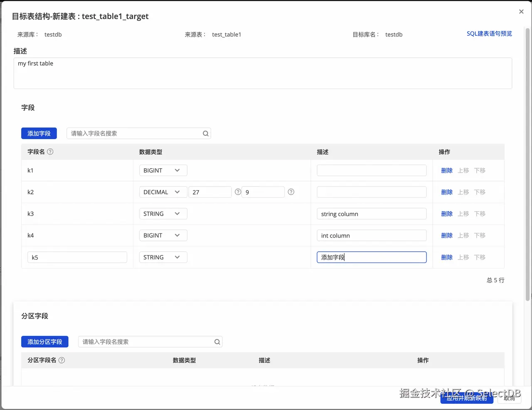This screenshot has height=410, width=532.
Task: Close the target table structure dialog
Action: [x=521, y=12]
